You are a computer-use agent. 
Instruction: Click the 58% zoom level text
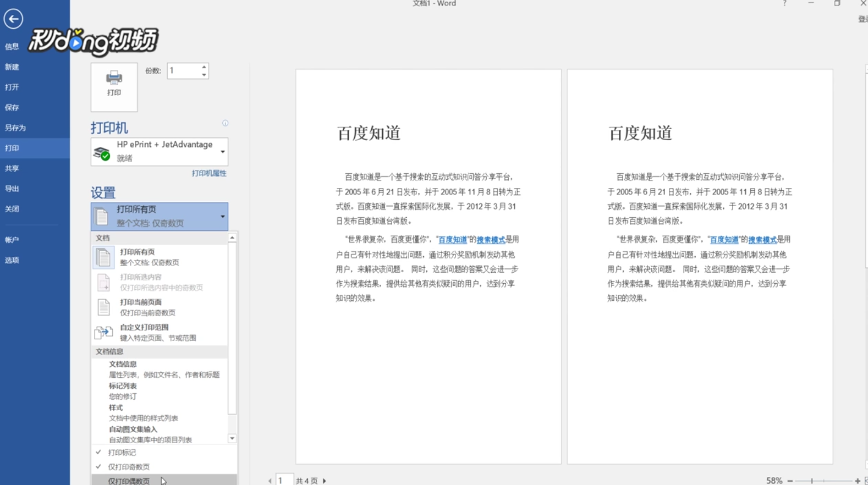point(774,481)
